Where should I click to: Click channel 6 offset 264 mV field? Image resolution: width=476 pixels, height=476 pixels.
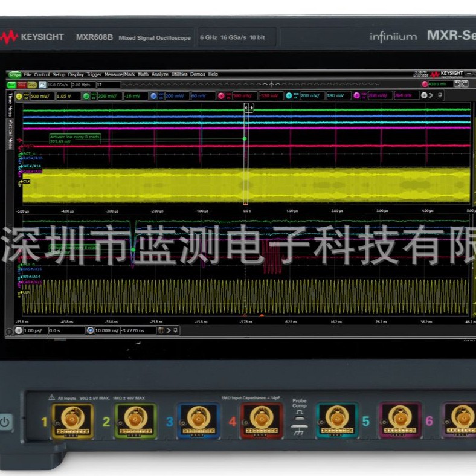[406, 95]
